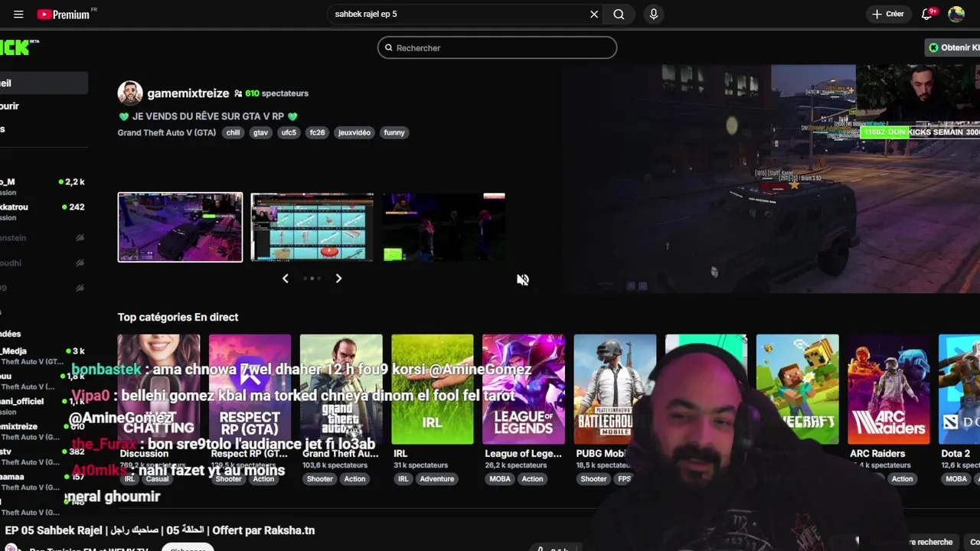The width and height of the screenshot is (980, 551).
Task: Select the Parcourir sidebar item
Action: tap(44, 106)
